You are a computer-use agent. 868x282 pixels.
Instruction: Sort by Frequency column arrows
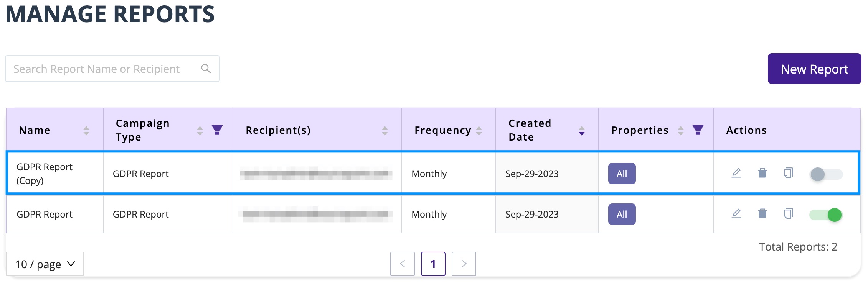479,131
